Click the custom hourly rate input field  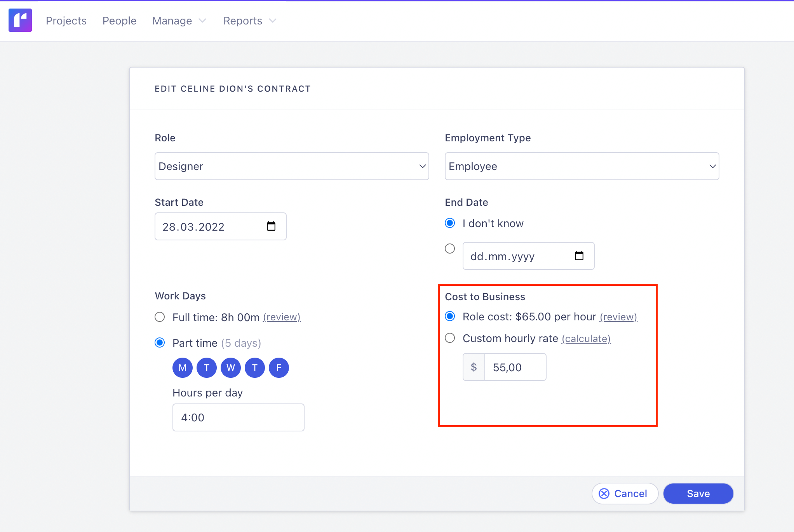pos(515,367)
